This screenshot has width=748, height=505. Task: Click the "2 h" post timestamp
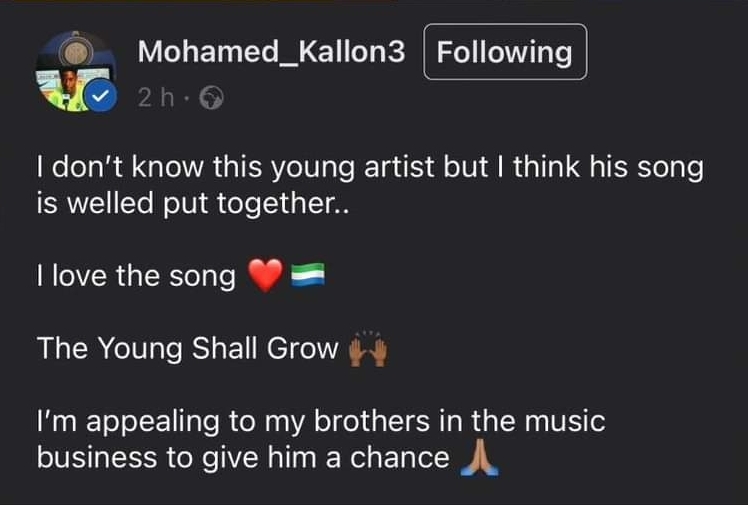(155, 98)
